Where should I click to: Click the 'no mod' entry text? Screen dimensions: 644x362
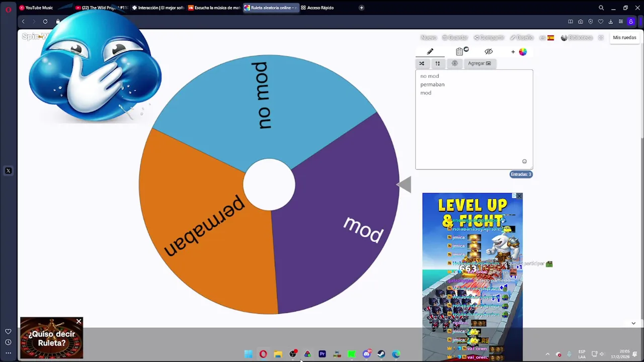pyautogui.click(x=430, y=76)
